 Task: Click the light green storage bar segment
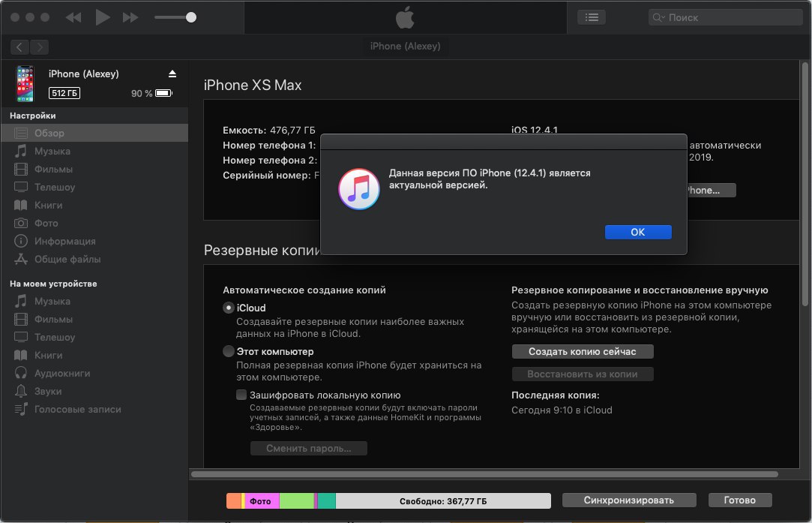(x=297, y=500)
